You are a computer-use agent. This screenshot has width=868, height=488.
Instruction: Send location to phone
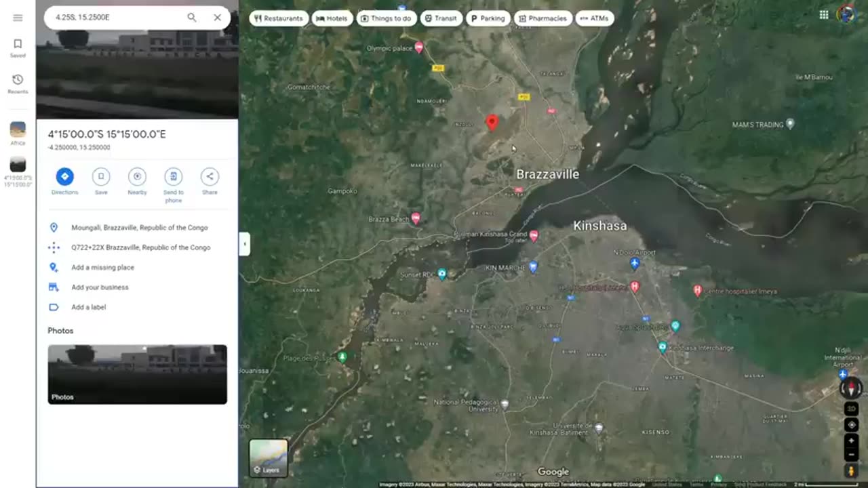[x=174, y=185]
